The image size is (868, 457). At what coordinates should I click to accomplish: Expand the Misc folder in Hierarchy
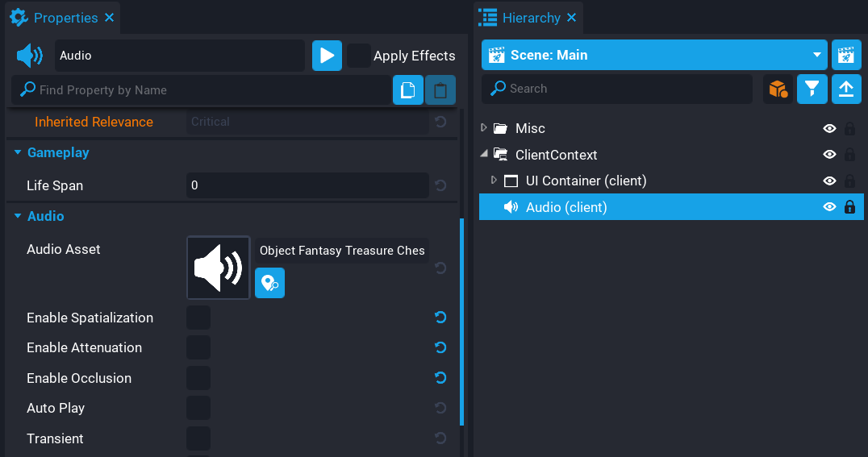tap(484, 128)
